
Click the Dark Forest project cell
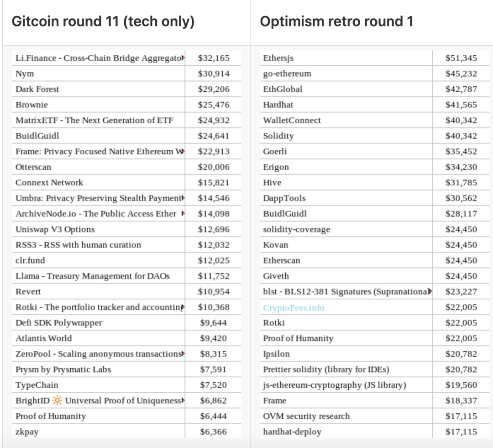tap(37, 89)
